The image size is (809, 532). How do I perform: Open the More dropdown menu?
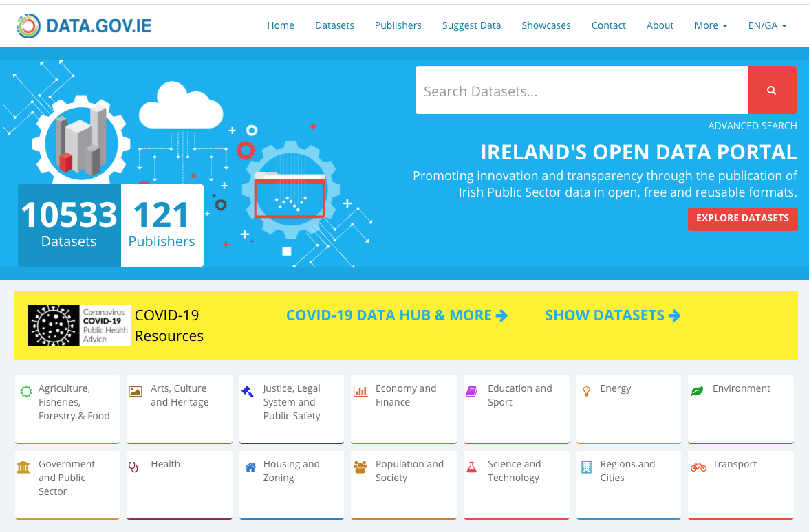(x=711, y=25)
